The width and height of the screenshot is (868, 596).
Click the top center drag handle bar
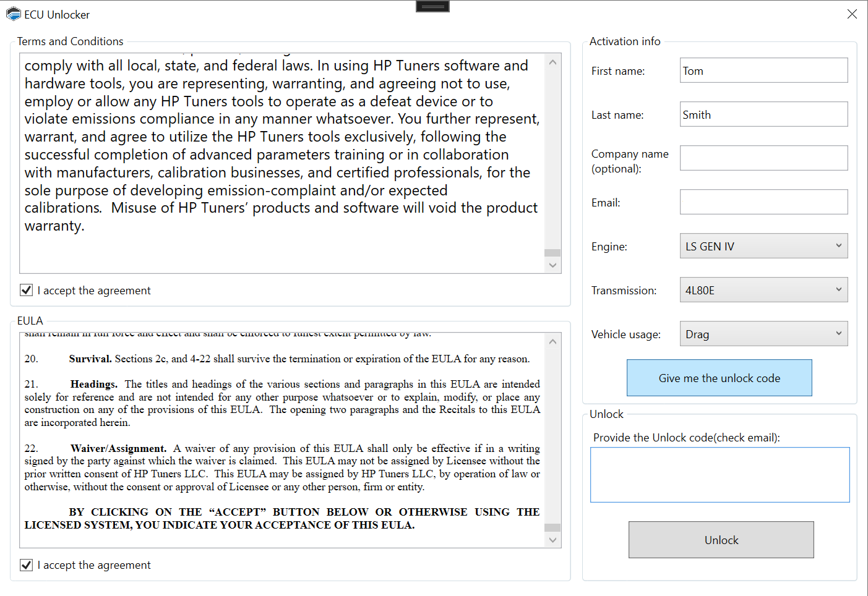click(432, 7)
